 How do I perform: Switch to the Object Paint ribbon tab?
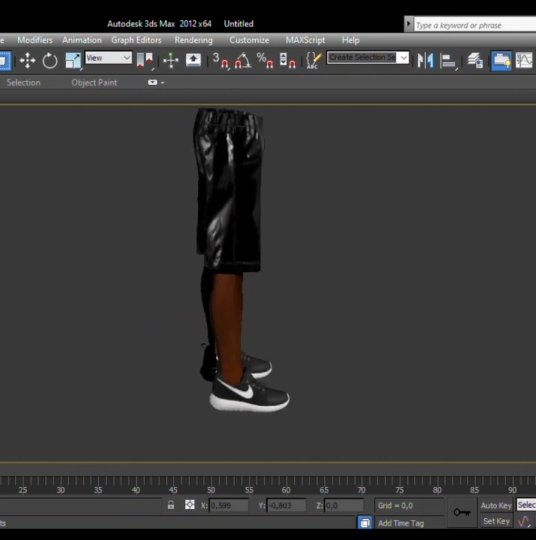click(94, 83)
